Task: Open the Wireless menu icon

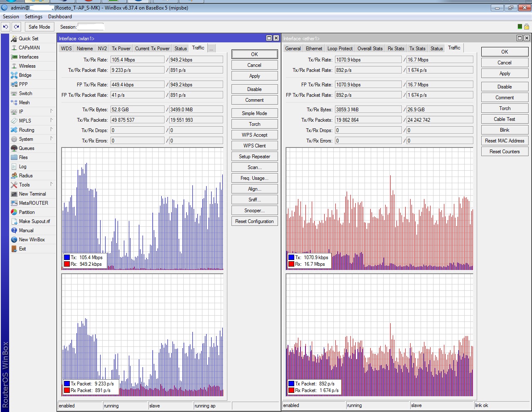Action: [14, 66]
